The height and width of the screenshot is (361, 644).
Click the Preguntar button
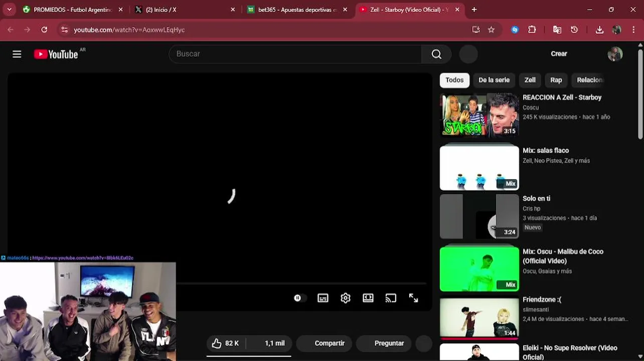[x=384, y=343]
